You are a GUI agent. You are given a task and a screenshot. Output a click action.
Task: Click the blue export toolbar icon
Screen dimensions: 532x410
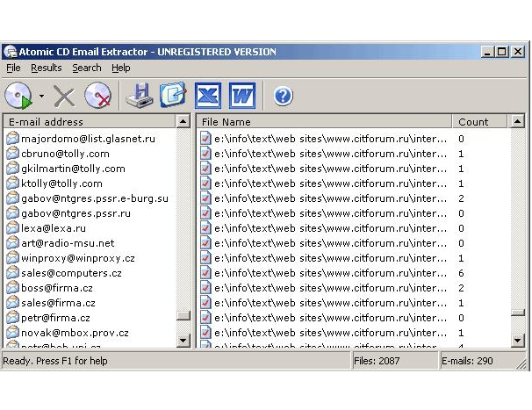[173, 95]
